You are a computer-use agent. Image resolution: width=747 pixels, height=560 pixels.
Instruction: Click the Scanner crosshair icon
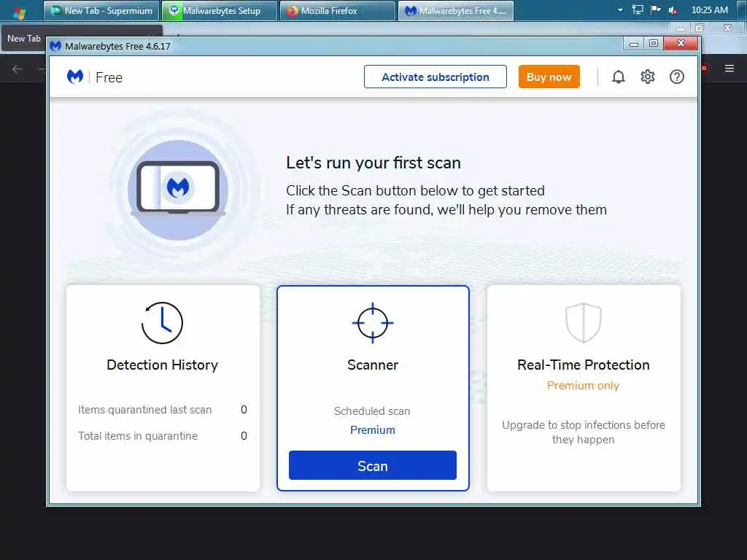pos(373,323)
